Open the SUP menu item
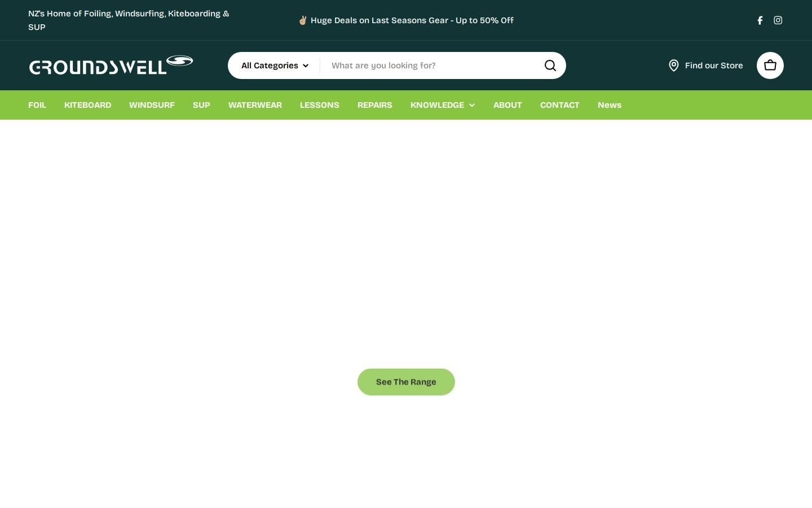This screenshot has width=812, height=508. (201, 105)
